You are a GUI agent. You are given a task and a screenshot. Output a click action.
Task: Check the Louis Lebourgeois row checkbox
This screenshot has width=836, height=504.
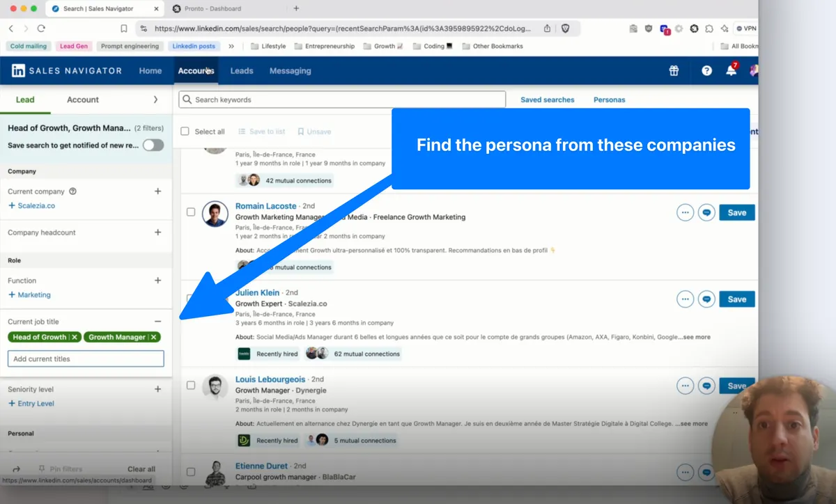point(191,385)
